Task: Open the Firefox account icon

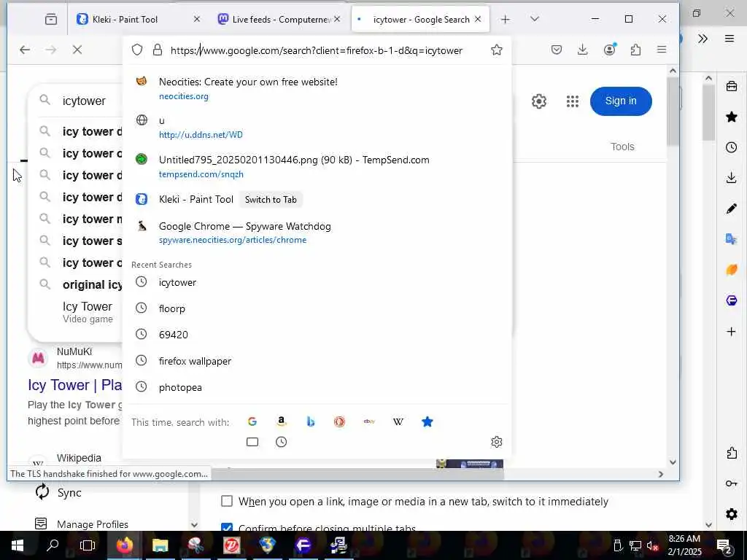Action: click(x=609, y=50)
